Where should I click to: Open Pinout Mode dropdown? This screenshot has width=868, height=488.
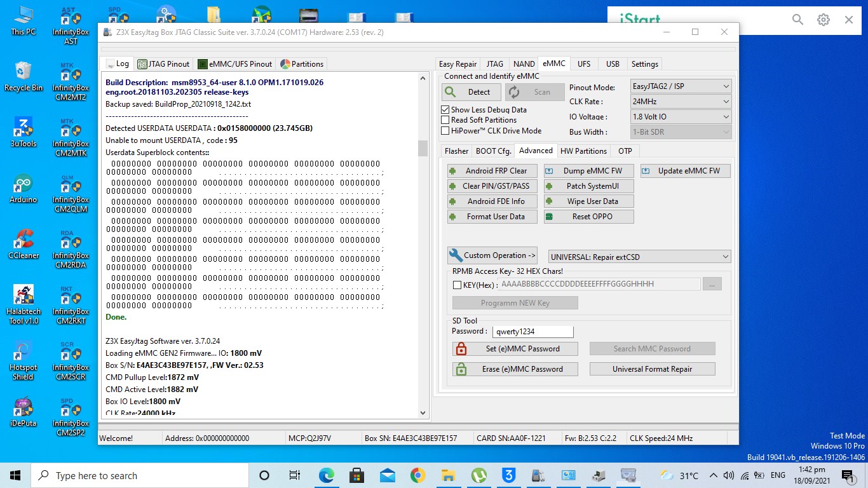coord(681,86)
